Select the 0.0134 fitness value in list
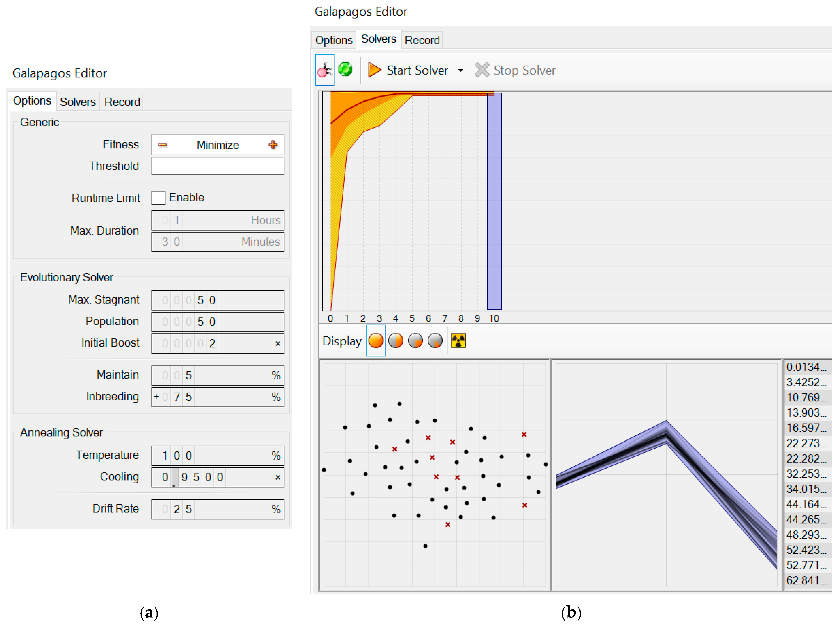Image resolution: width=840 pixels, height=628 pixels. [806, 367]
